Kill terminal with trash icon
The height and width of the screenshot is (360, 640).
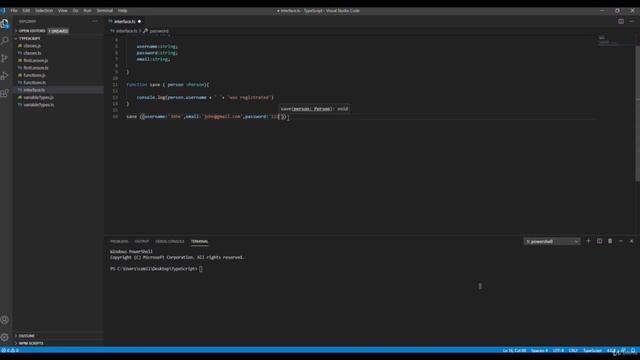610,241
